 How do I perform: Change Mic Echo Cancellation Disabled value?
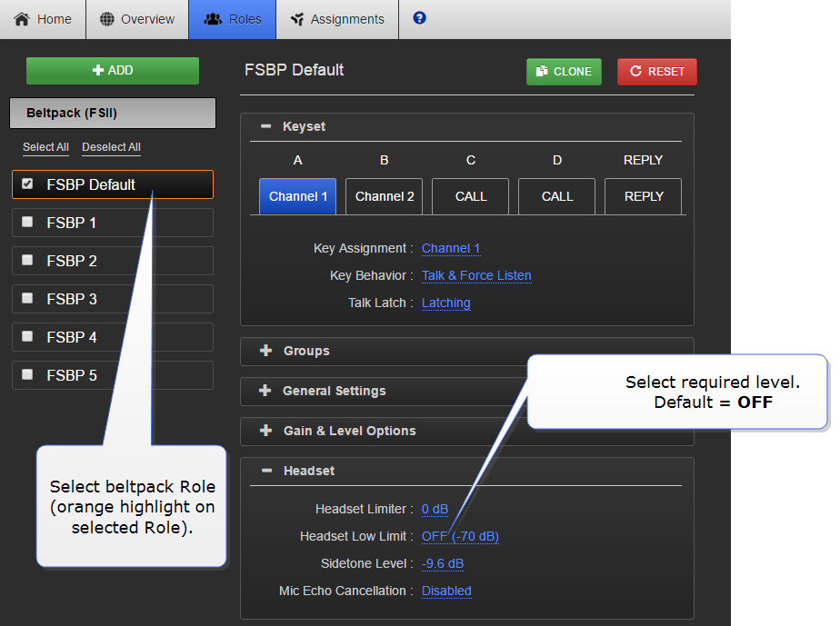446,591
